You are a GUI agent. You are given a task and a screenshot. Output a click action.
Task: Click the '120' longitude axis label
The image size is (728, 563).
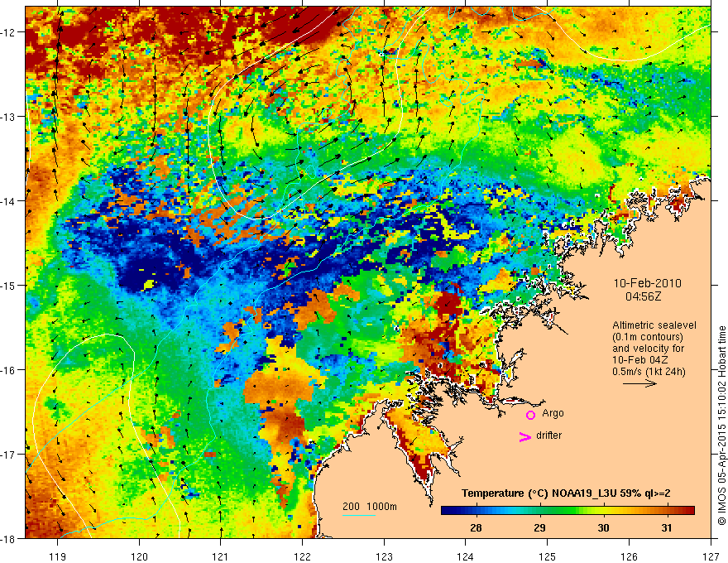tap(139, 556)
